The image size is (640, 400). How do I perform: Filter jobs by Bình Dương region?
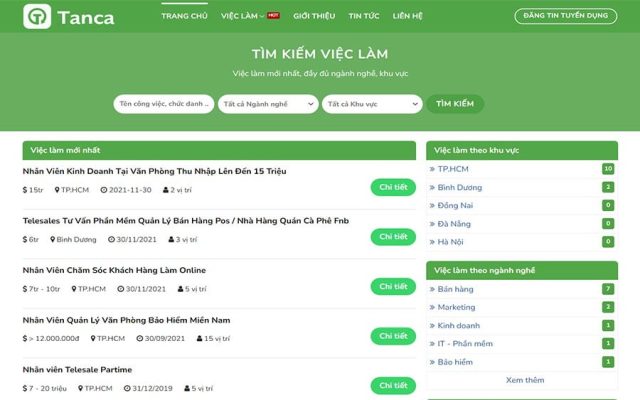tap(460, 187)
